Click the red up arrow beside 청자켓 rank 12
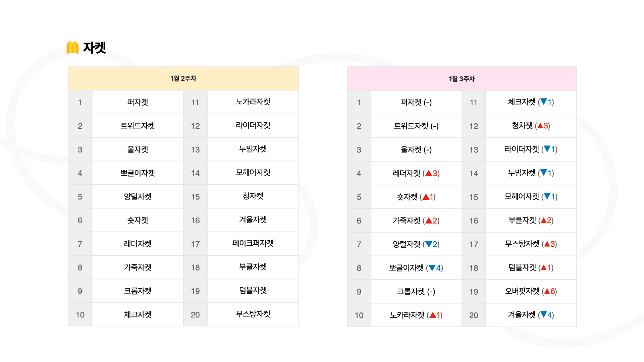Viewport: 644px width, 362px height. [x=540, y=126]
